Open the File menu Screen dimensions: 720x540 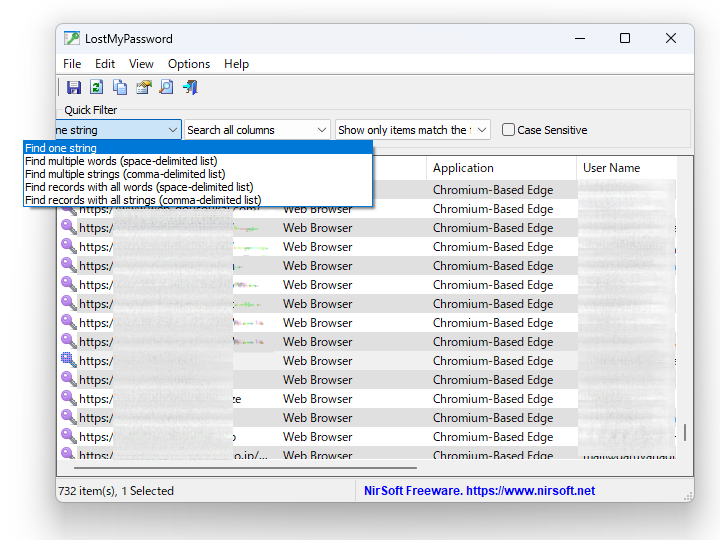[x=72, y=64]
